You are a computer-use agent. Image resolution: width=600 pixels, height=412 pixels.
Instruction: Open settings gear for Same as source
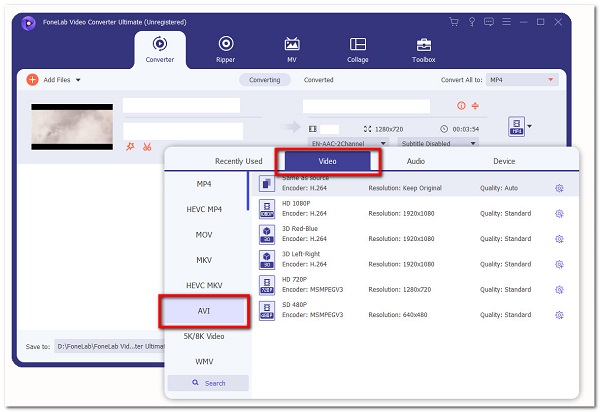pyautogui.click(x=559, y=188)
